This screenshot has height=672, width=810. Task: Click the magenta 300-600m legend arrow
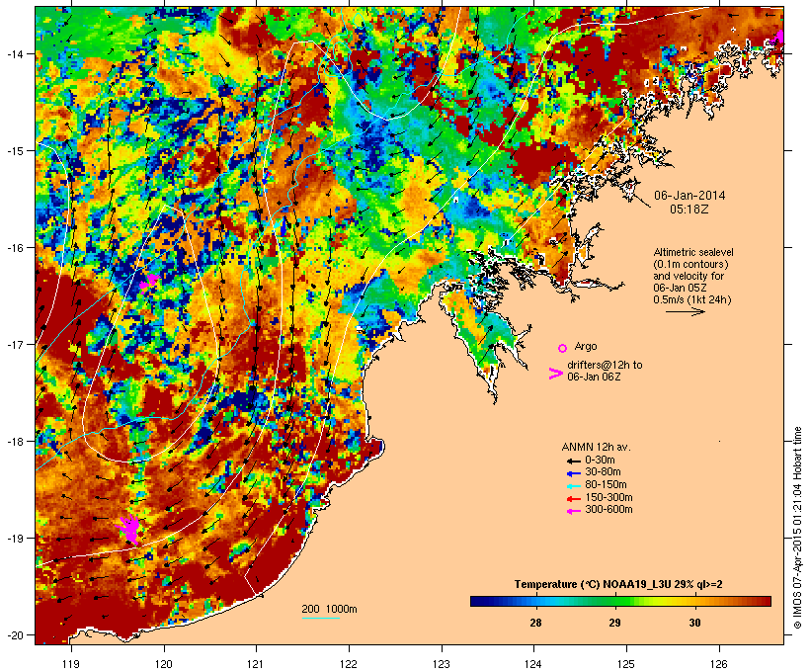[x=573, y=511]
